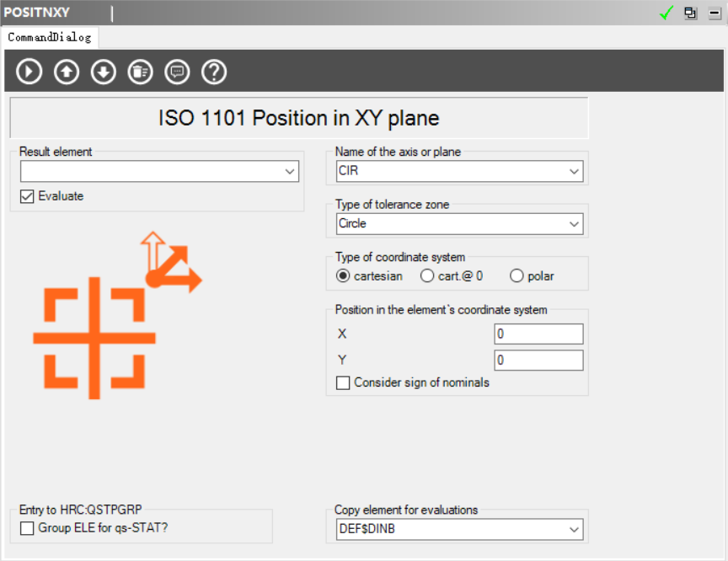Select the polar coordinate system option
This screenshot has height=561, width=728.
pyautogui.click(x=517, y=276)
